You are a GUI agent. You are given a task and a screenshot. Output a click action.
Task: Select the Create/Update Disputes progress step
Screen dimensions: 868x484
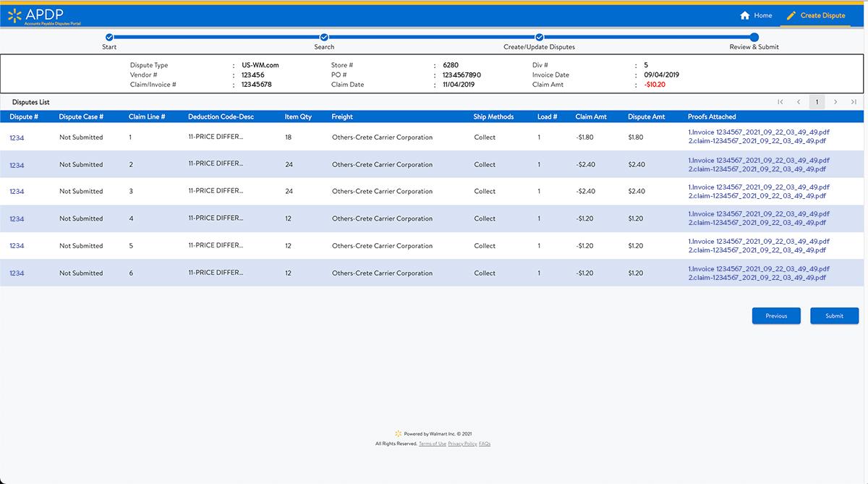539,36
